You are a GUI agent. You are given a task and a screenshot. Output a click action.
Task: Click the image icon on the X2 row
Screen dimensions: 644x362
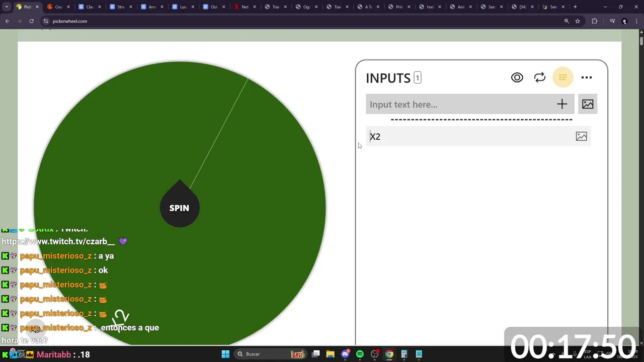pos(581,136)
